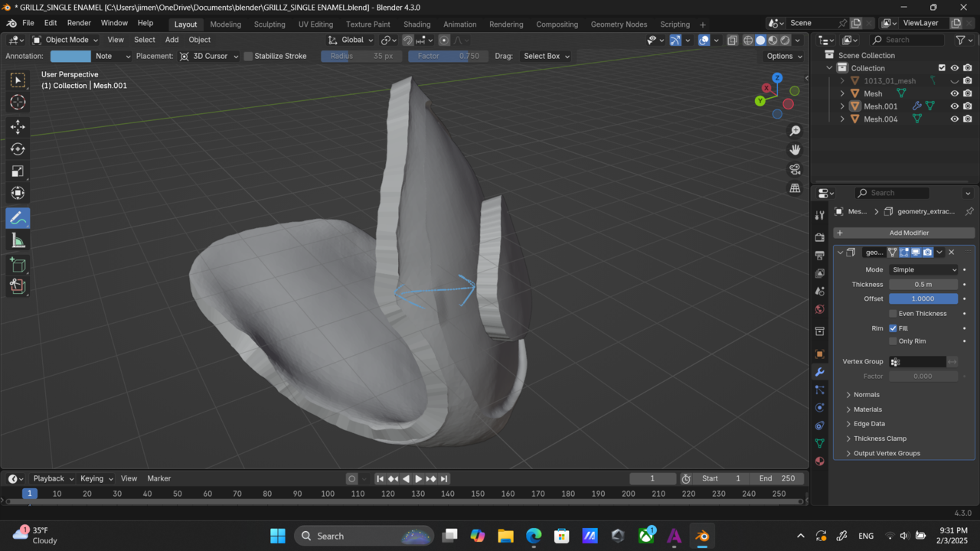Viewport: 980px width, 551px height.
Task: Select the Move tool
Action: point(18,127)
